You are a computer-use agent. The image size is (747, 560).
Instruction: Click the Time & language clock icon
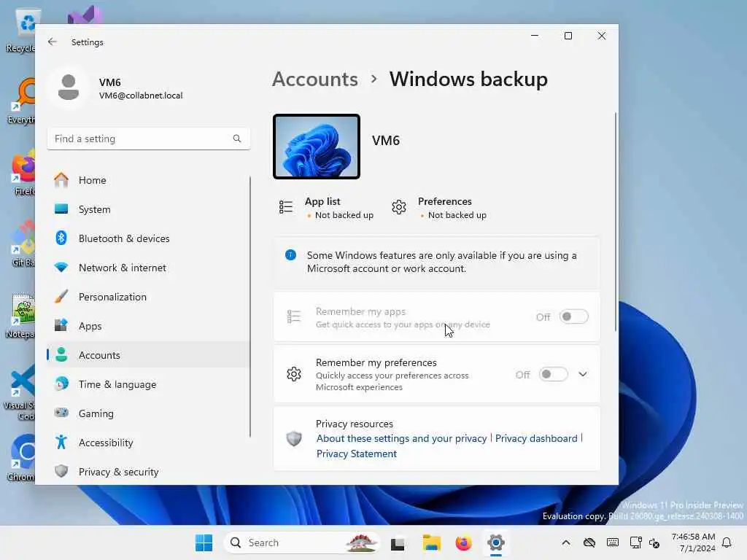click(61, 384)
